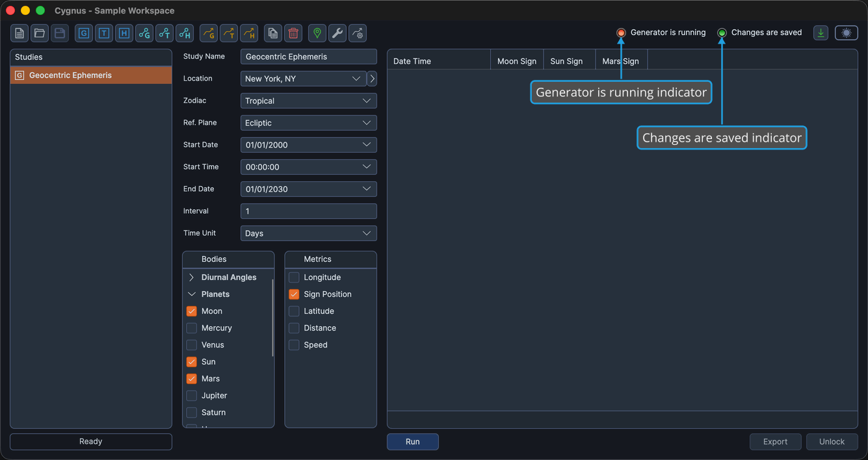
Task: Uncheck the Sun body checkbox
Action: tap(192, 362)
